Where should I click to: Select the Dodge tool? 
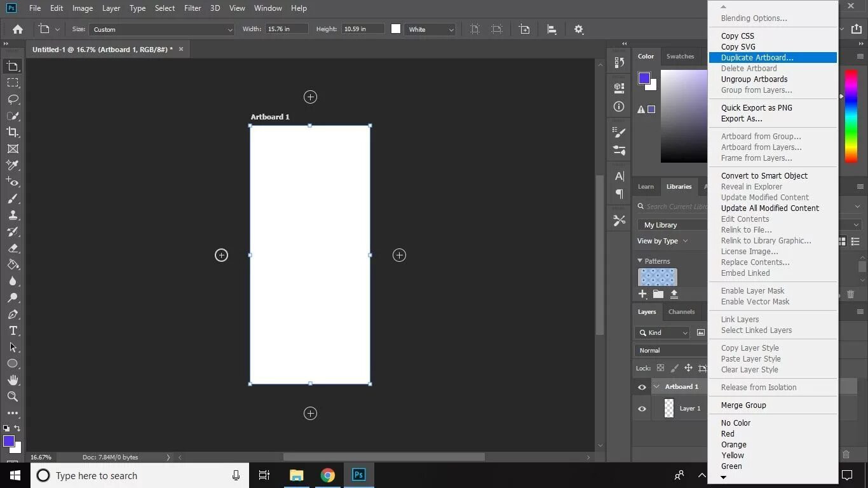point(13,298)
